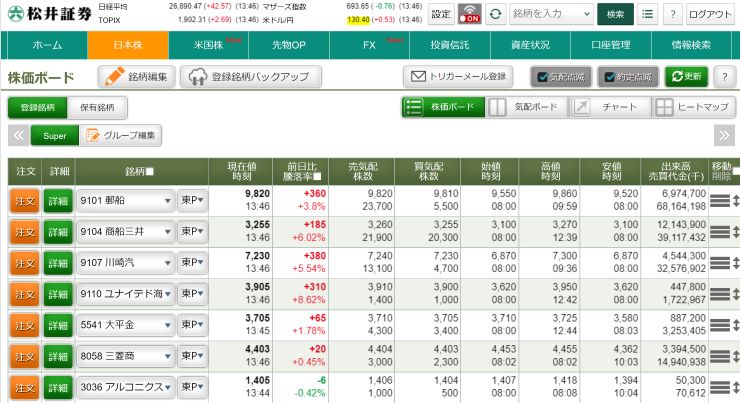This screenshot has width=740, height=403.
Task: Switch to 株価ボード list view
Action: pos(444,107)
